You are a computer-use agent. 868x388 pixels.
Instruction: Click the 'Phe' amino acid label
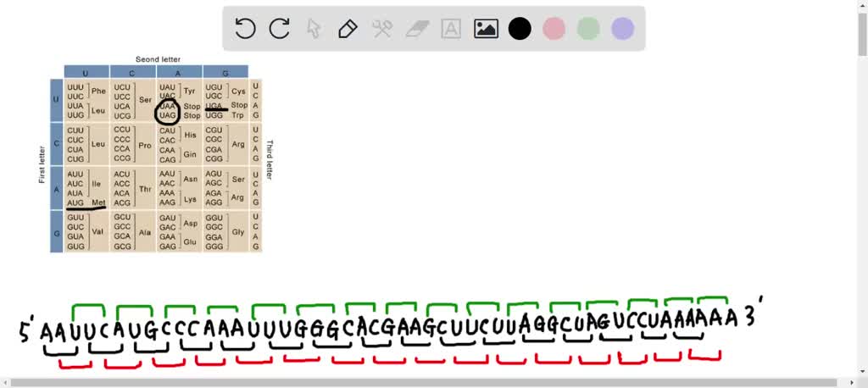(x=98, y=91)
